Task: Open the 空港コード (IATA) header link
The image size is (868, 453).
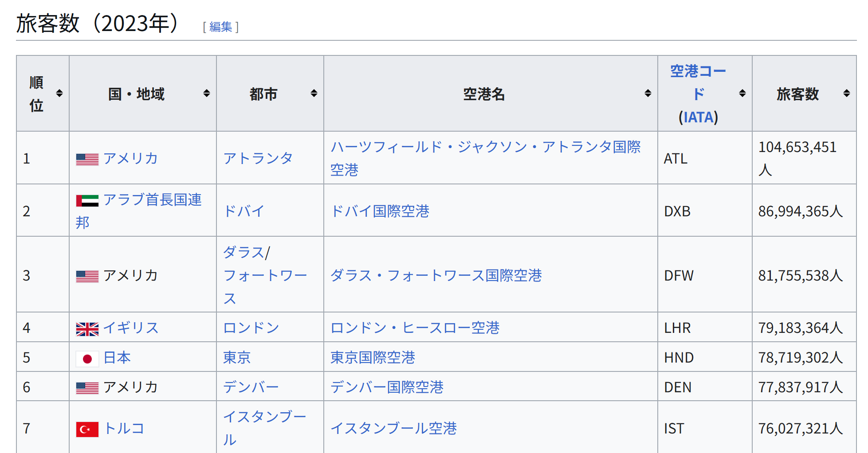Action: [698, 94]
